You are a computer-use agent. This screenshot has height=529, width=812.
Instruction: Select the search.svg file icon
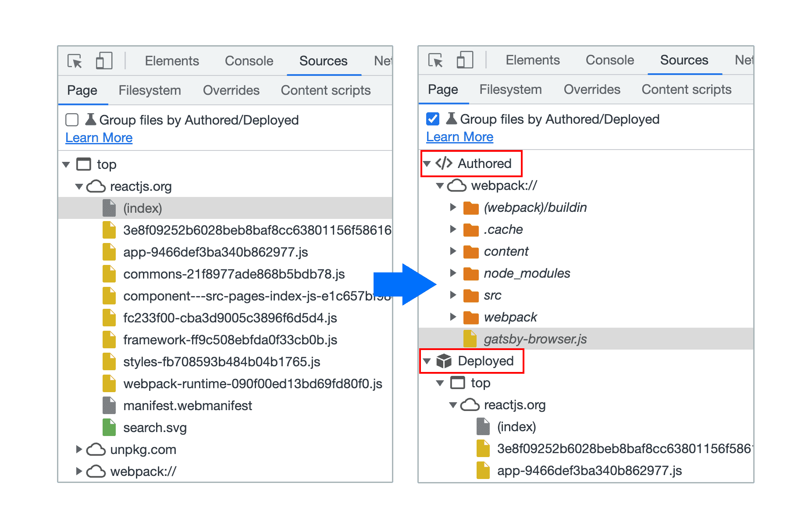point(109,427)
